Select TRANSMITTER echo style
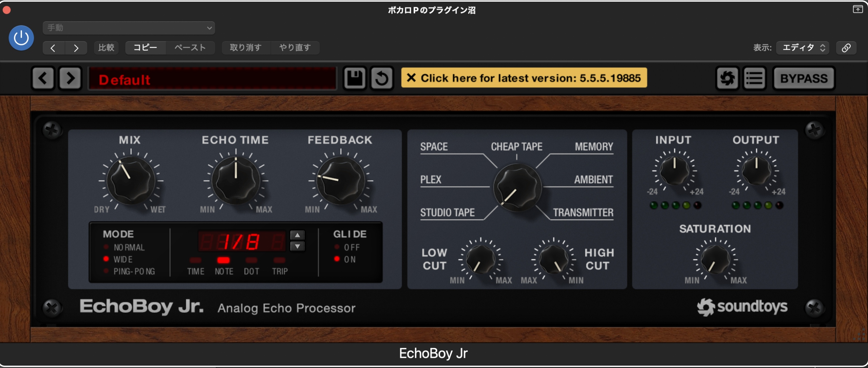The height and width of the screenshot is (368, 868). tap(583, 212)
